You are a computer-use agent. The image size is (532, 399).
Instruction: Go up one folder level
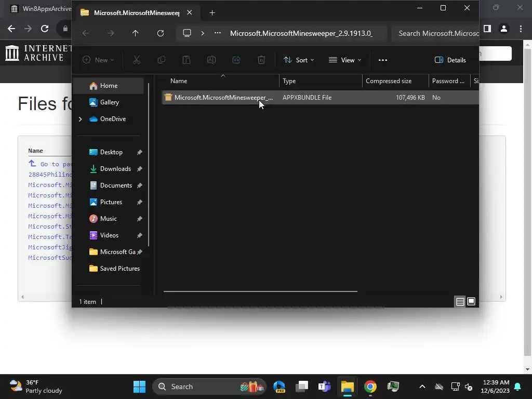coord(136,33)
